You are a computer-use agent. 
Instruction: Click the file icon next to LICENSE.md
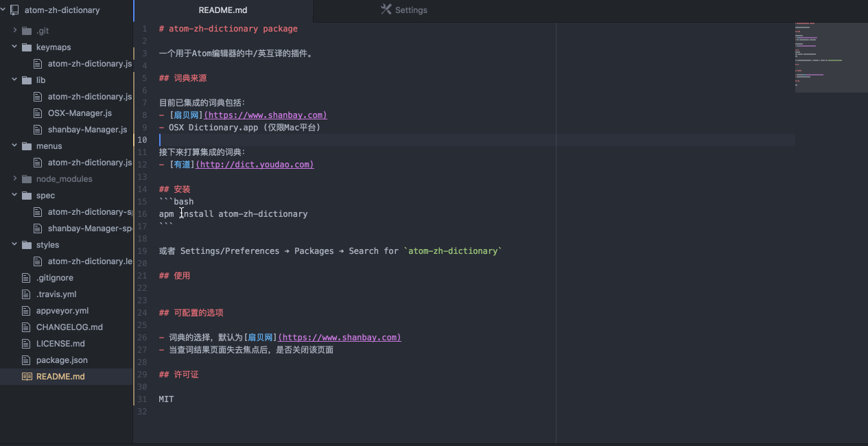click(x=27, y=344)
